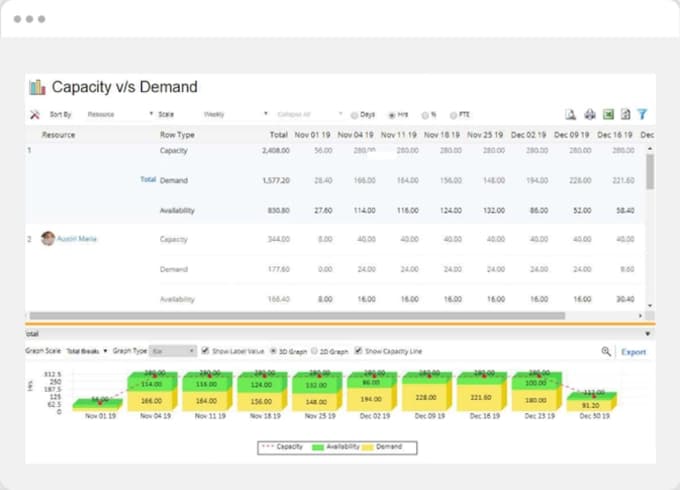Screen dimensions: 680x490
Task: Open the Collapse All dropdown
Action: click(x=309, y=114)
